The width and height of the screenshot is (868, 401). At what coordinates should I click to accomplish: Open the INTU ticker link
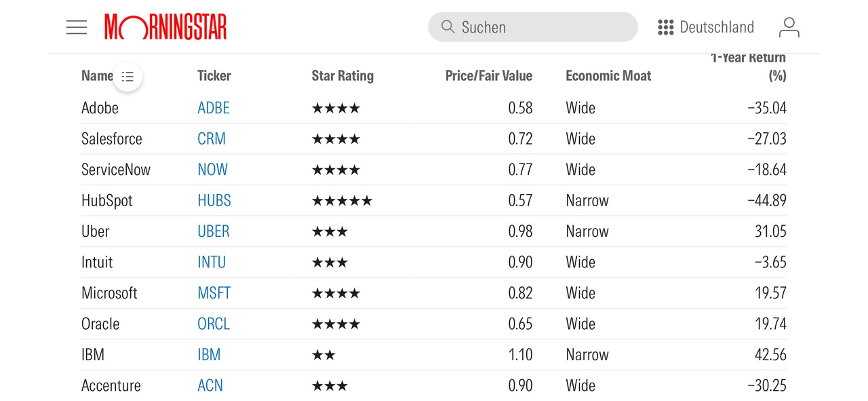(212, 263)
